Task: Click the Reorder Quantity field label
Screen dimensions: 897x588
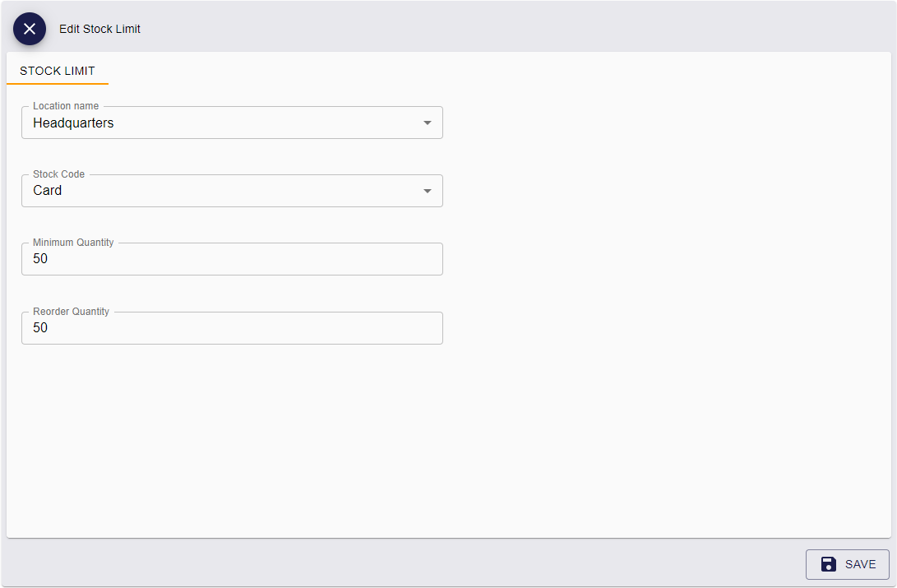Action: [71, 312]
